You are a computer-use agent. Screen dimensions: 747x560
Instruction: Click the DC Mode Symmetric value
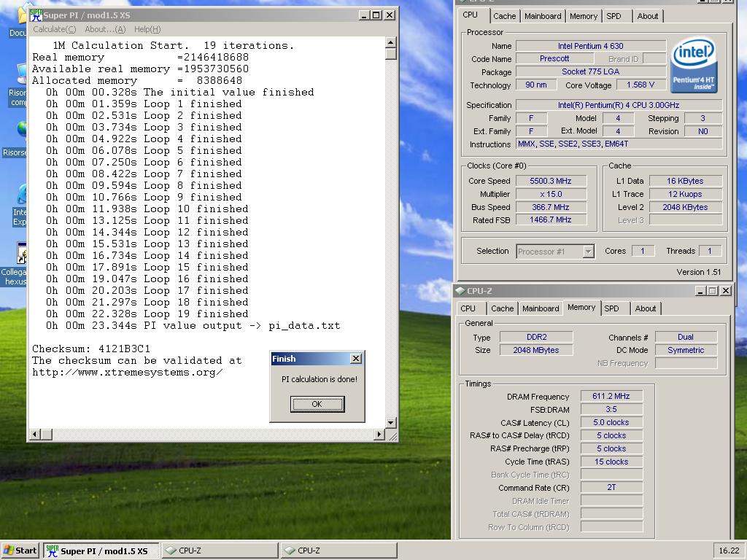click(x=686, y=350)
